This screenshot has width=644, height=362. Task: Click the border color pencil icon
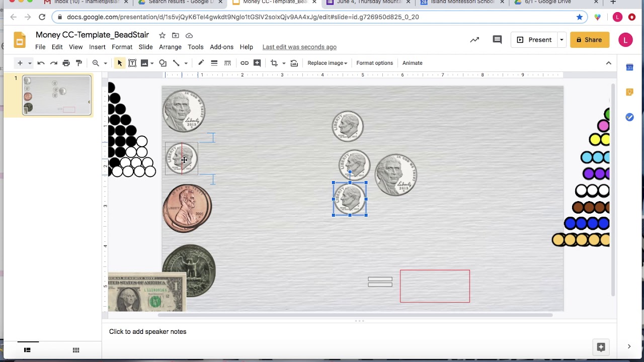(x=201, y=63)
